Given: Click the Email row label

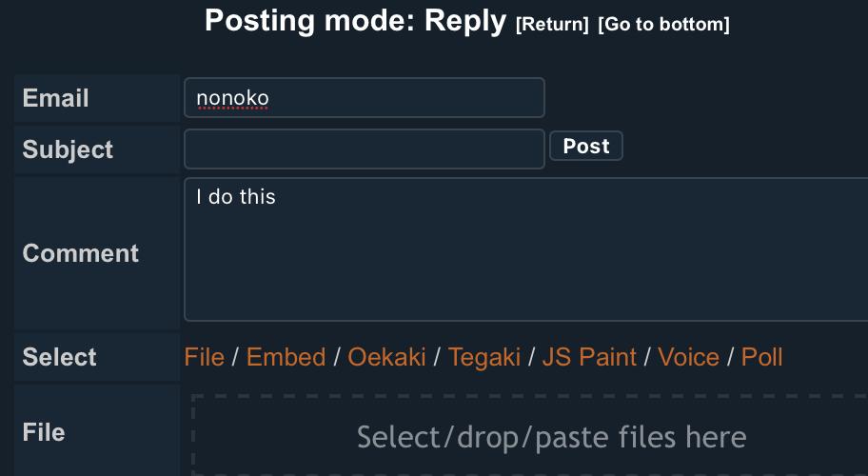Looking at the screenshot, I should pos(55,98).
